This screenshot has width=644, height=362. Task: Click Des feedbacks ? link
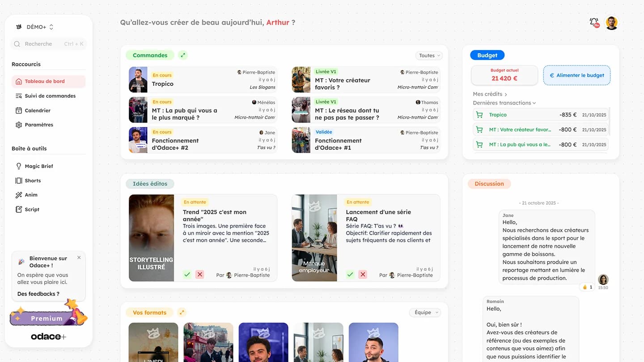[38, 294]
